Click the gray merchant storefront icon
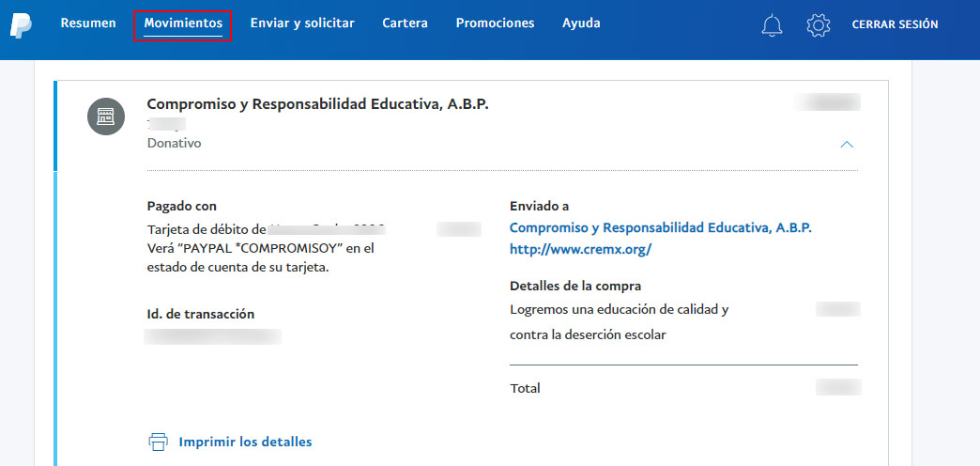The height and width of the screenshot is (466, 980). (106, 116)
